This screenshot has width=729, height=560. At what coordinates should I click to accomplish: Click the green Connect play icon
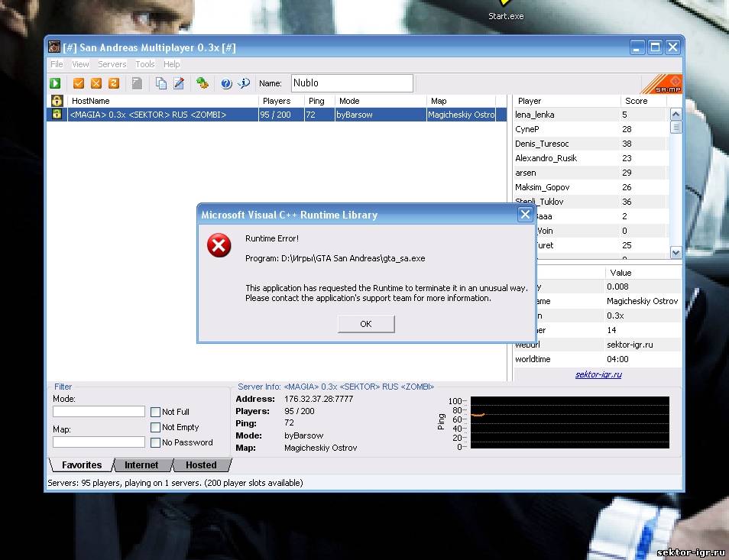(x=55, y=83)
